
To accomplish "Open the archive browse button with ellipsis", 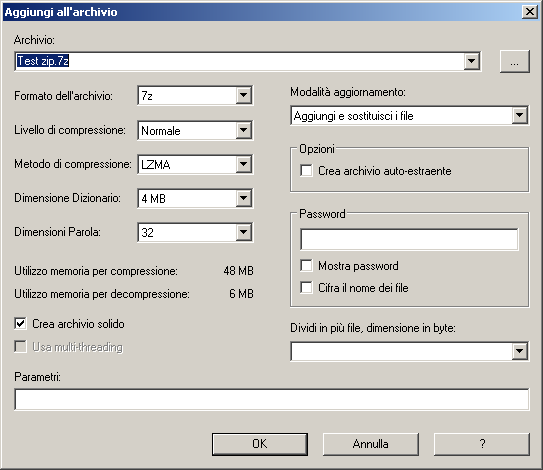I will click(515, 62).
